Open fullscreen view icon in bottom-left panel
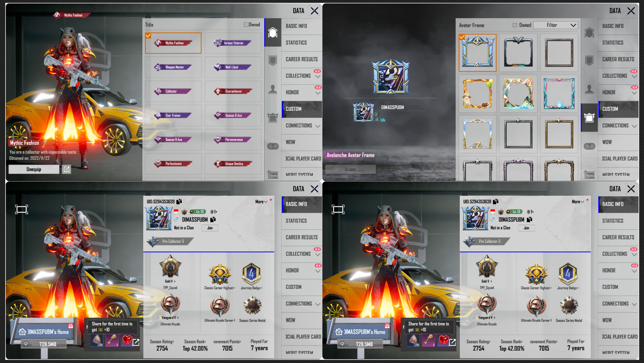Screen dimensions: 644x363 pos(21,209)
